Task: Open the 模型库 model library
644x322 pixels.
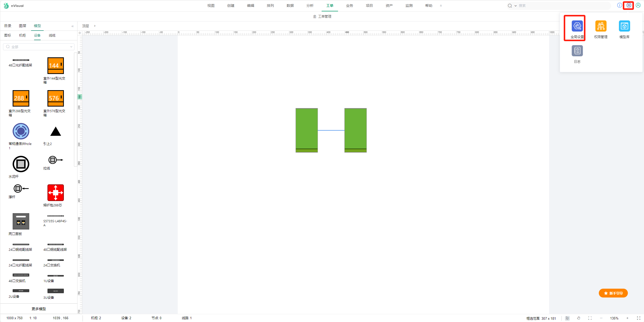Action: click(624, 26)
